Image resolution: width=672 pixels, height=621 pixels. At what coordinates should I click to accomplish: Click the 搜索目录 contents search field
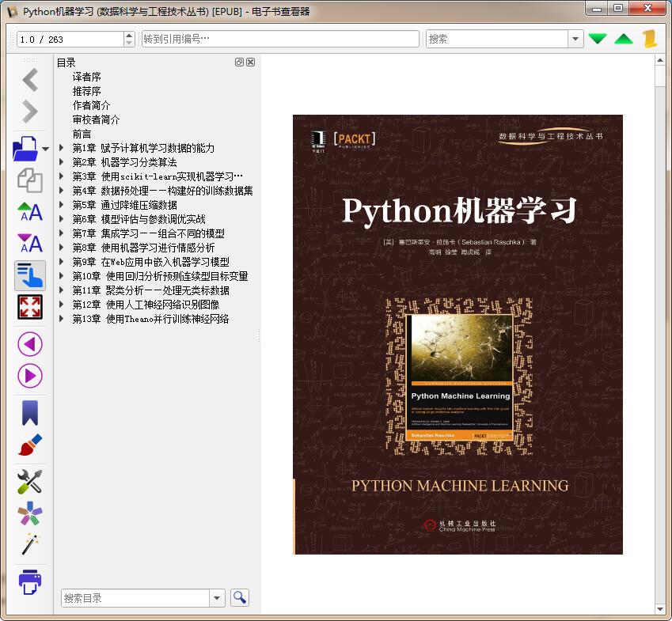coord(135,598)
